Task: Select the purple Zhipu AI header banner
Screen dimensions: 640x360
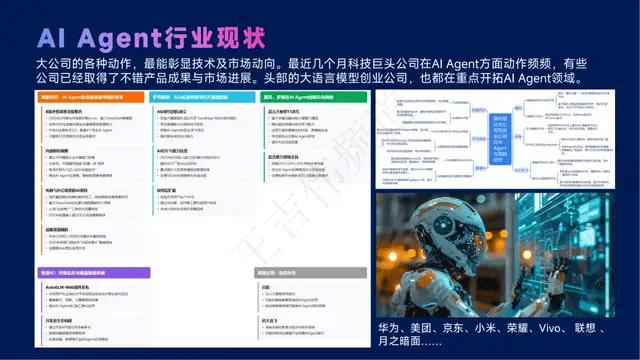Action: point(94,273)
